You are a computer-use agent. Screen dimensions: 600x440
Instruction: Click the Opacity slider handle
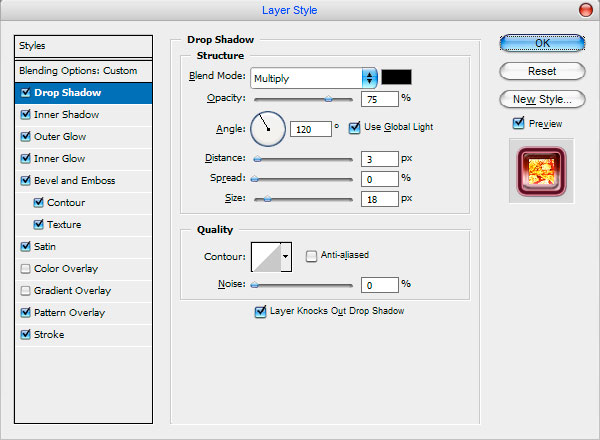point(328,99)
